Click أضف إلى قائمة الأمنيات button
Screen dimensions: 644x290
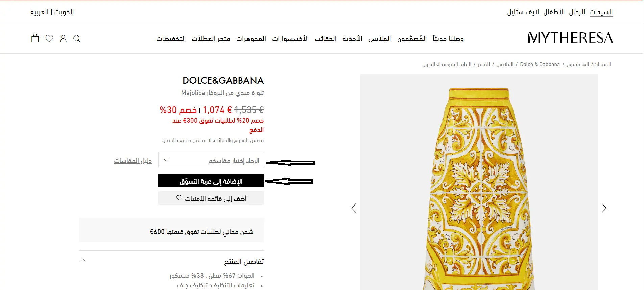coord(211,198)
